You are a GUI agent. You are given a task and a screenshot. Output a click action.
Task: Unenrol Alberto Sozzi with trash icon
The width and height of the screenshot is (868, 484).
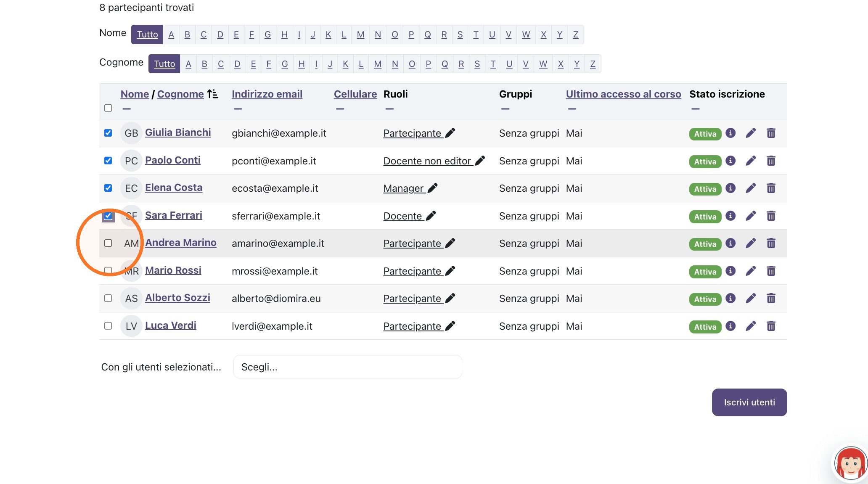[x=771, y=298]
